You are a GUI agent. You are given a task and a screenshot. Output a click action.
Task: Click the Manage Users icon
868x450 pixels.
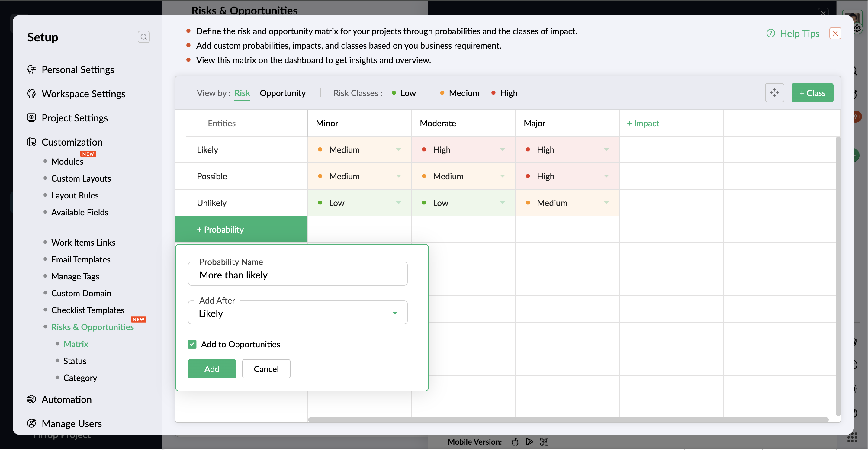point(31,423)
